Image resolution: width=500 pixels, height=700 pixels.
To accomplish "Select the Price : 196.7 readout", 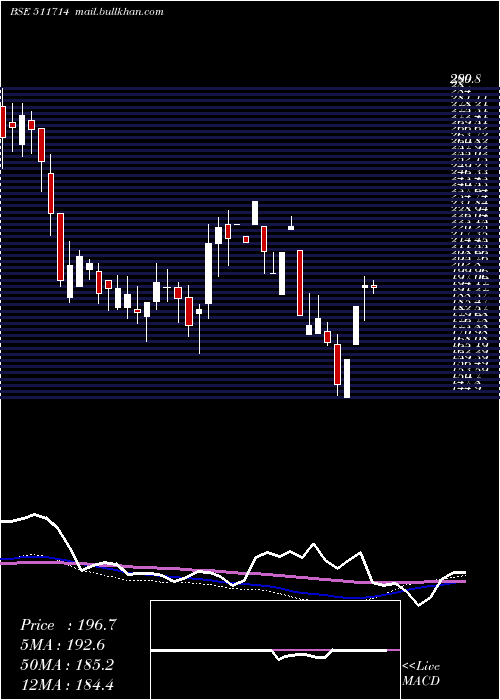I will point(68,625).
